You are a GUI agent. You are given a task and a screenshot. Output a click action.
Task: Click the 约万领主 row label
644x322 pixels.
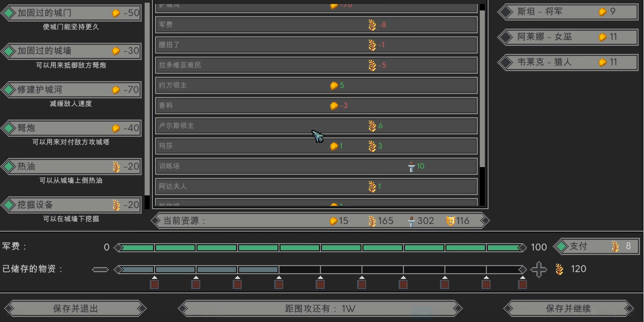coord(173,86)
